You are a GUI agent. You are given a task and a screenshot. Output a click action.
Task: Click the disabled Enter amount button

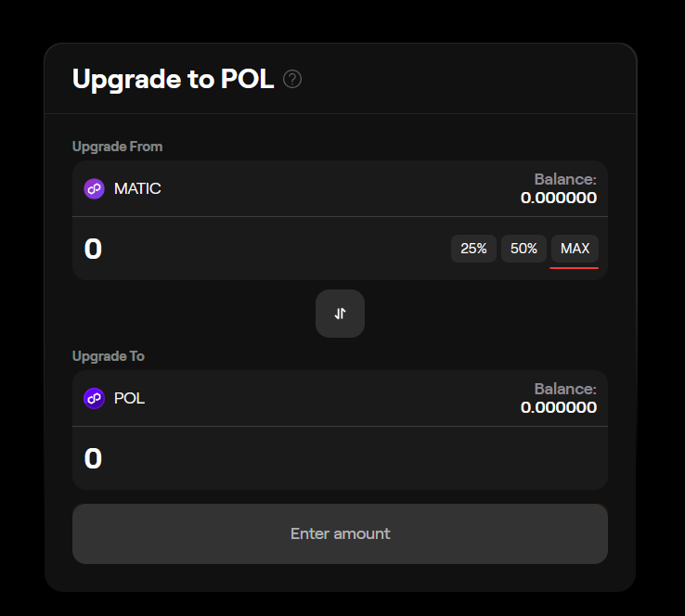[340, 533]
